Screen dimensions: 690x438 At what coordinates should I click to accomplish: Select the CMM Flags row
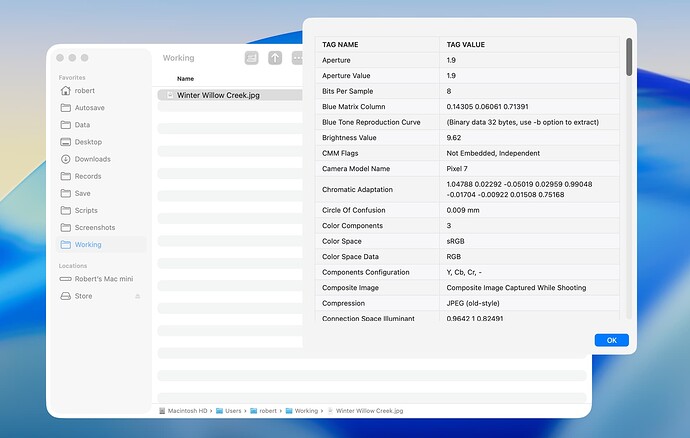tap(467, 153)
